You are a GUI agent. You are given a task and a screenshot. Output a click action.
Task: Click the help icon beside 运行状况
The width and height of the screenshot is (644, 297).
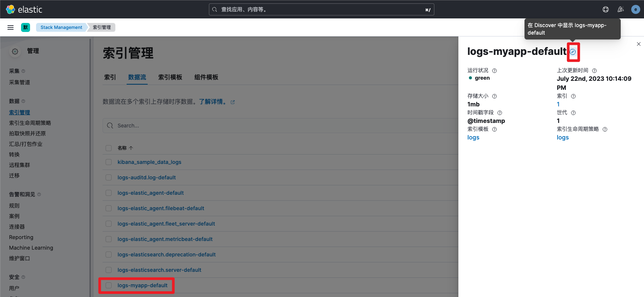[494, 71]
